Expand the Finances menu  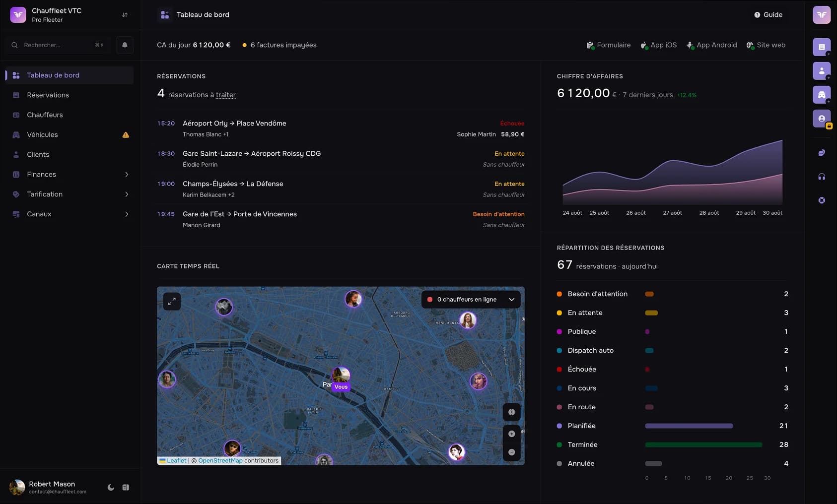click(70, 174)
